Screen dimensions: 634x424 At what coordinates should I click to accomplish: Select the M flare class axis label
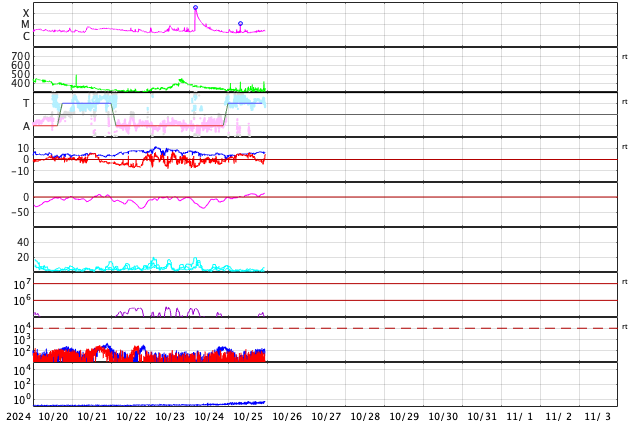coord(25,25)
